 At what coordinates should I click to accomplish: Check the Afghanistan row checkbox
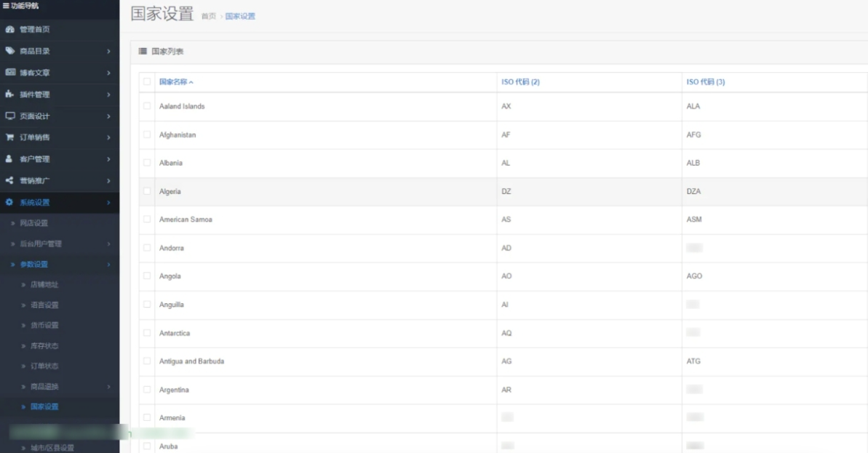[x=148, y=135]
